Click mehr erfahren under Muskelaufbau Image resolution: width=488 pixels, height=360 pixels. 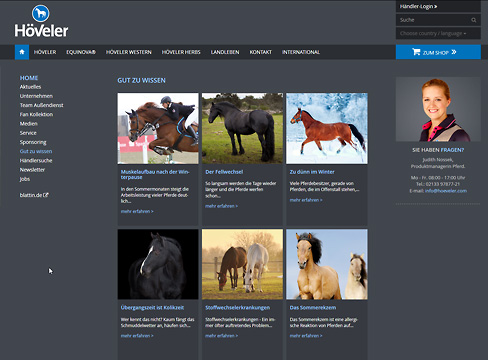137,211
